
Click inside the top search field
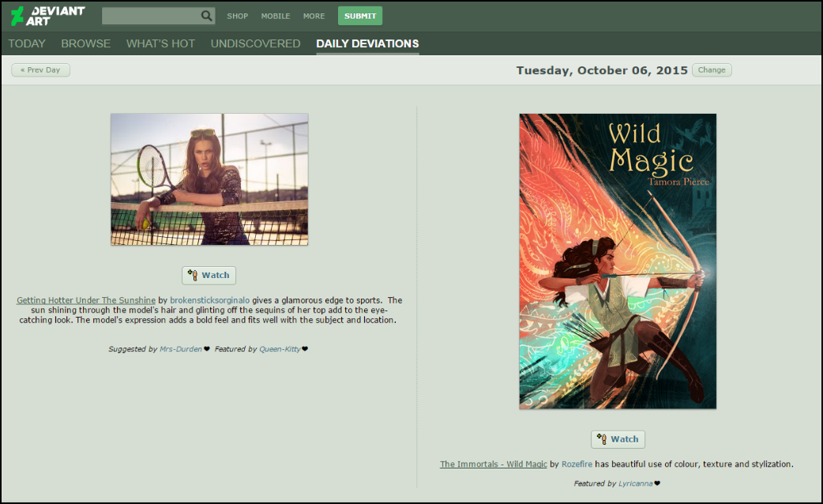tap(150, 16)
